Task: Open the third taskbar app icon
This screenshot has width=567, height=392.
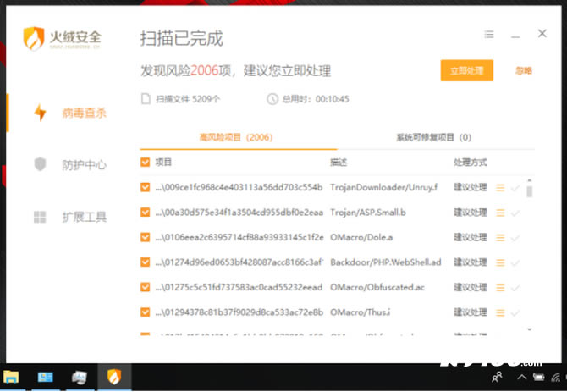Action: click(x=80, y=377)
